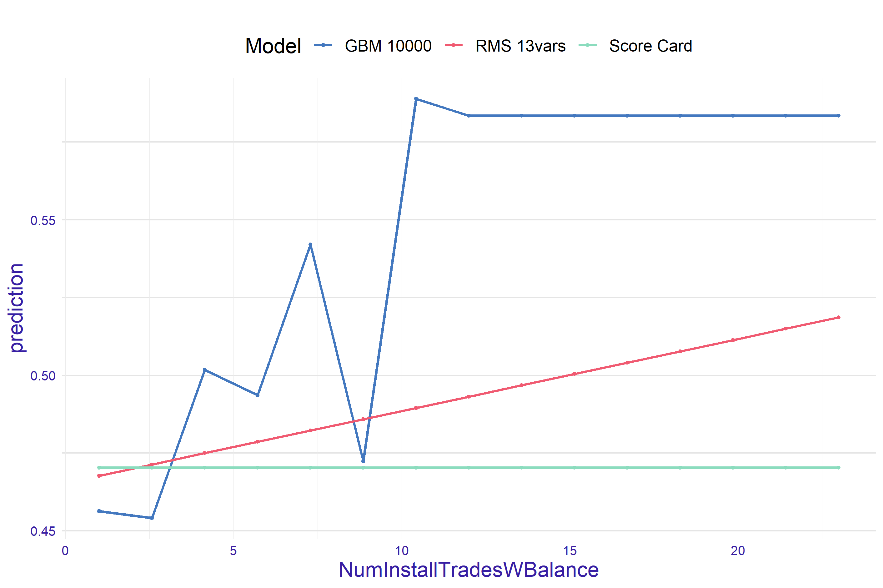Click the Score Card green legend swatch

point(587,45)
